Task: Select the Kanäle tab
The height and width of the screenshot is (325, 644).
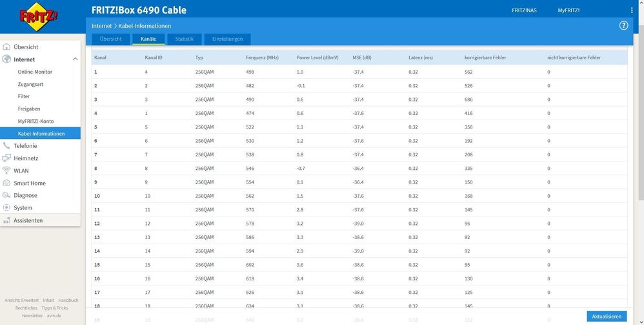Action: 148,39
